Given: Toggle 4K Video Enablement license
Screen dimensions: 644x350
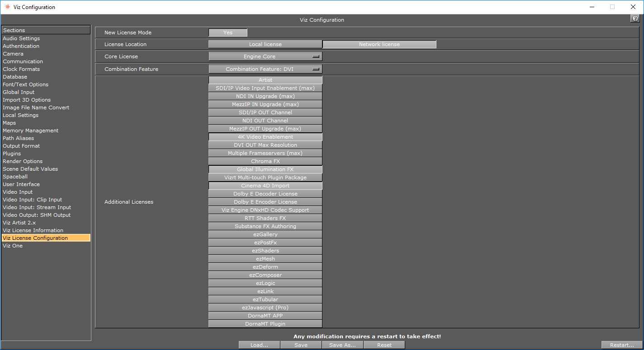Looking at the screenshot, I should (x=265, y=137).
